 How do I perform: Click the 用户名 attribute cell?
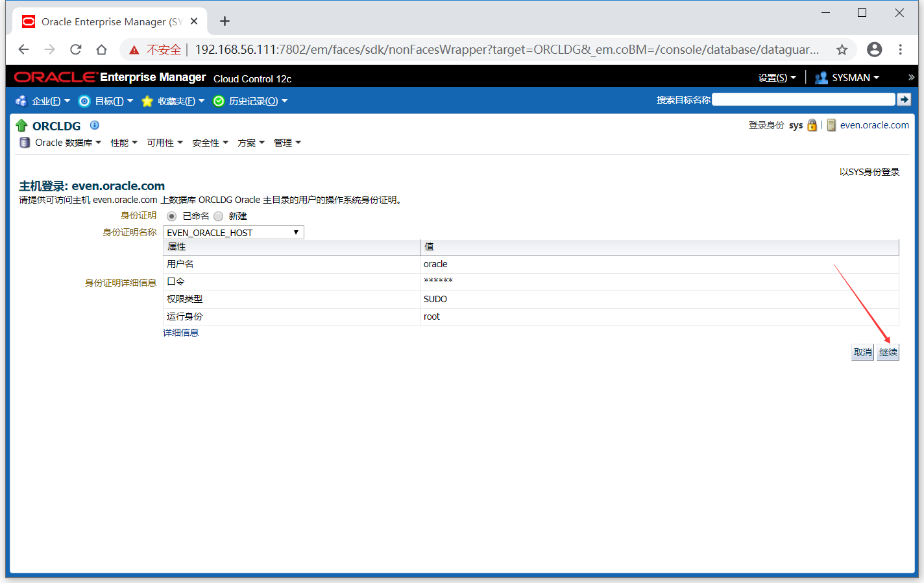pyautogui.click(x=291, y=264)
